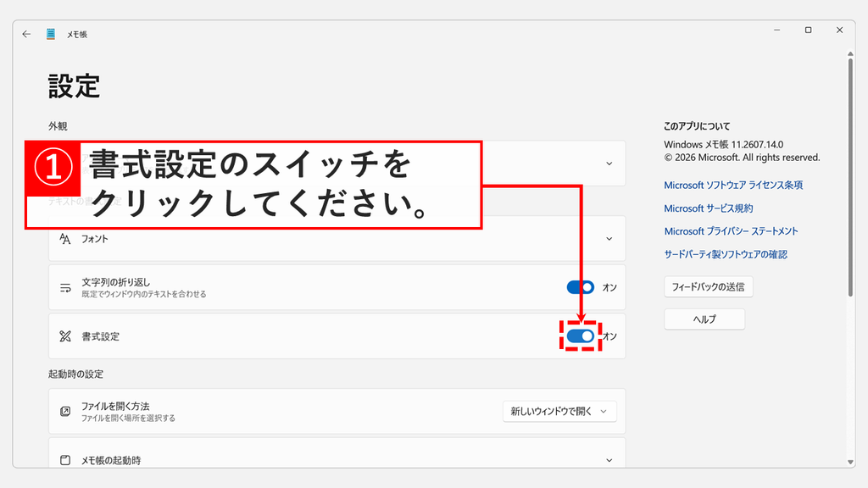Screen dimensions: 868x488
Task: Click the ヘルプ button
Action: [x=704, y=319]
